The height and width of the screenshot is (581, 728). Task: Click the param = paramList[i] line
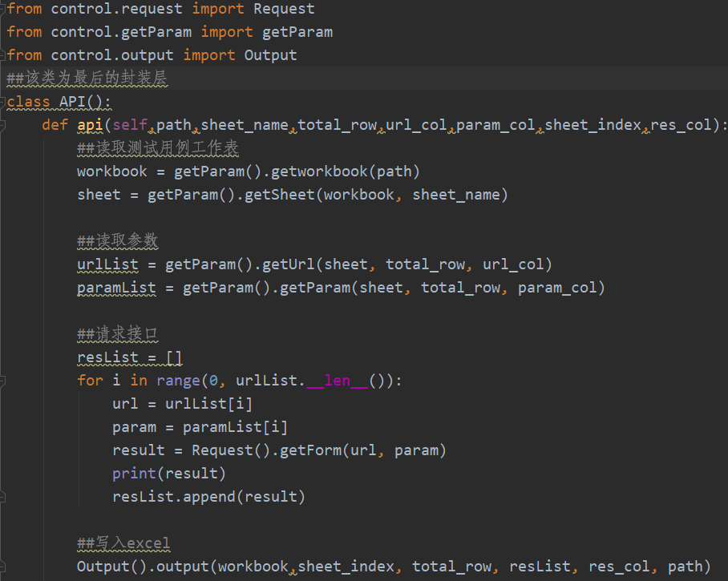pyautogui.click(x=200, y=427)
